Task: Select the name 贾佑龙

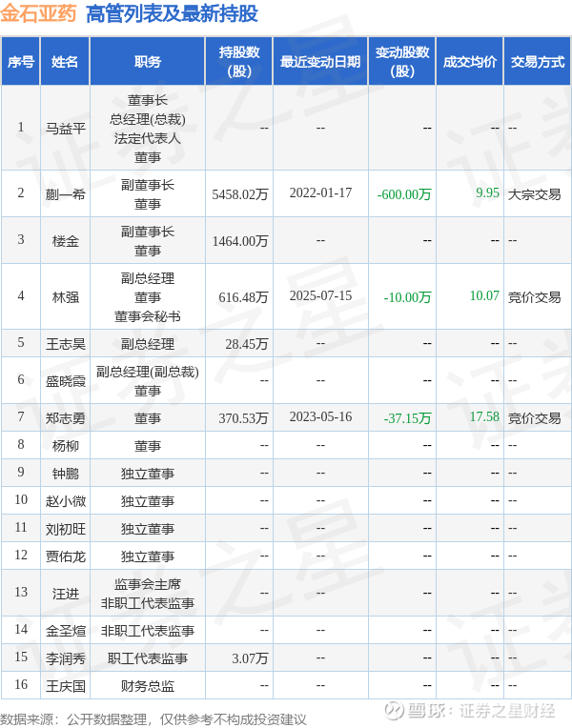Action: coord(65,556)
